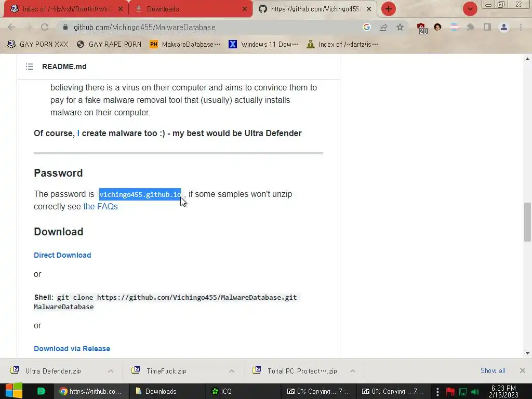This screenshot has height=399, width=532.
Task: Open the Chrome profile avatar
Action: (x=504, y=27)
